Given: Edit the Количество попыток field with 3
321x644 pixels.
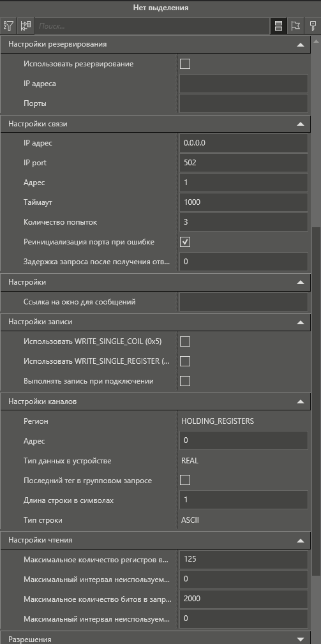Looking at the screenshot, I should click(244, 222).
